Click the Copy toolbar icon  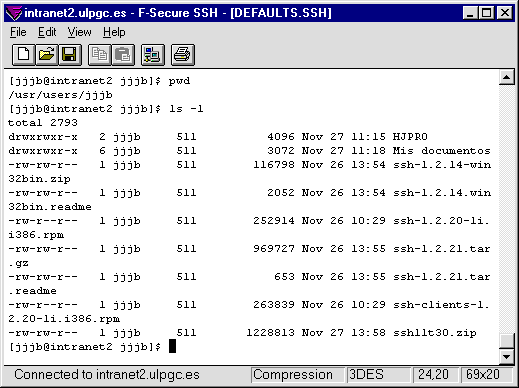click(x=99, y=54)
